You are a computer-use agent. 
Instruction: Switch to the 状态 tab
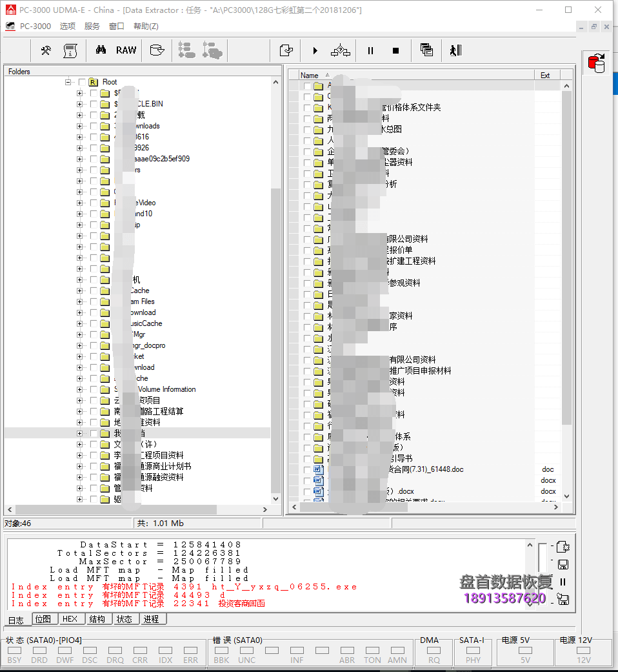click(x=125, y=619)
